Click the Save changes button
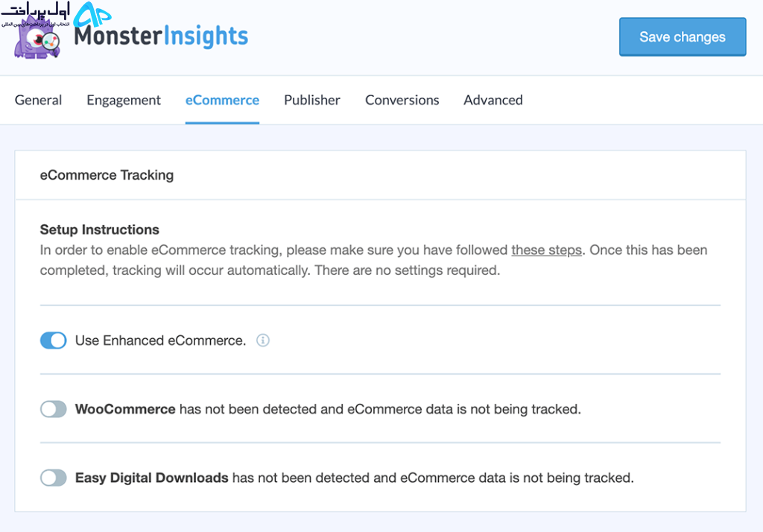Viewport: 763px width, 532px height. (683, 37)
